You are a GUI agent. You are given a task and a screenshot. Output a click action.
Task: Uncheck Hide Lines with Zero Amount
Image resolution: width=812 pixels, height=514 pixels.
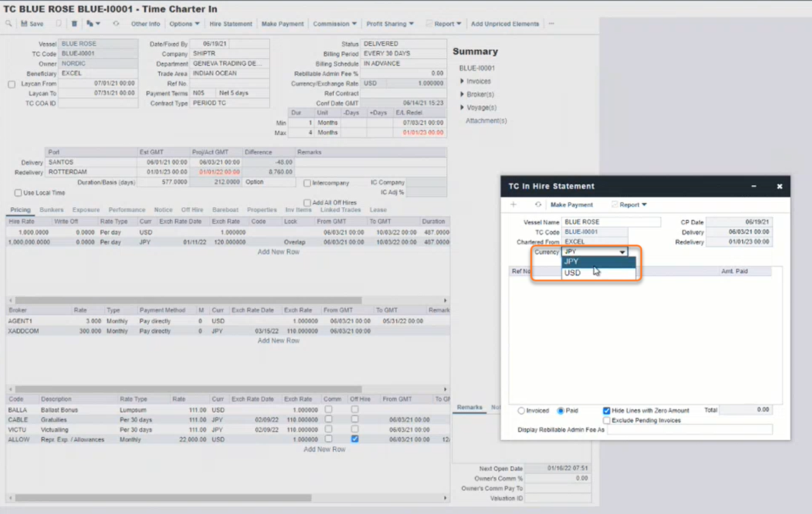click(607, 411)
